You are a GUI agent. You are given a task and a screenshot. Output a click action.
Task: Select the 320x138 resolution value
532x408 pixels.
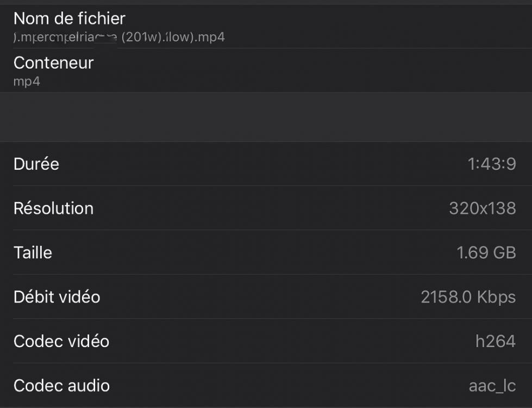[483, 208]
